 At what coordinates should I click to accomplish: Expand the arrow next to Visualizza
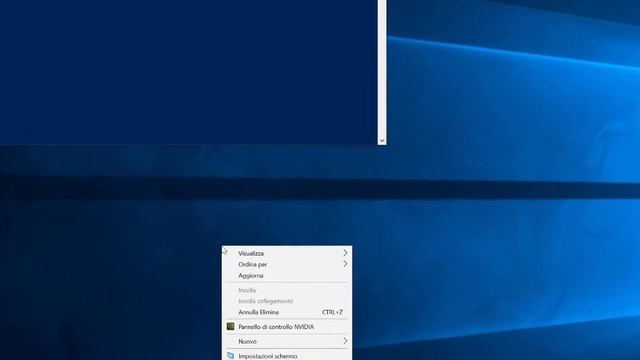(x=345, y=253)
